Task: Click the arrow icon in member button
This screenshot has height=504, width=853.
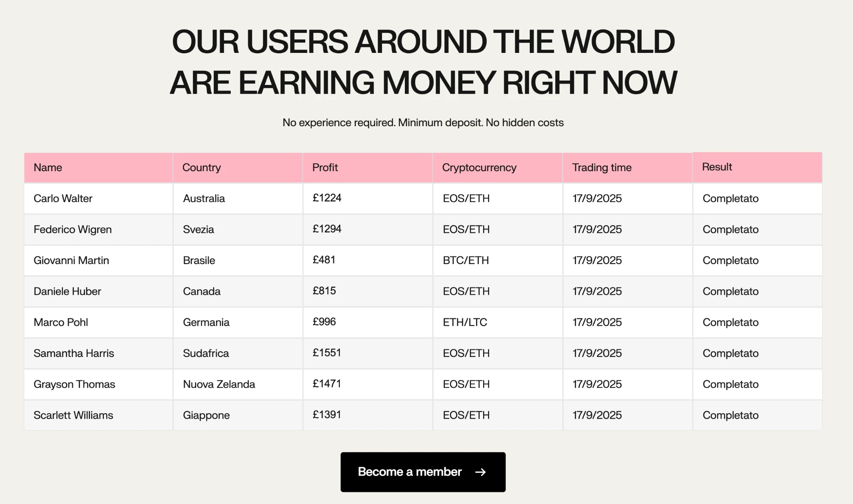Action: (481, 472)
